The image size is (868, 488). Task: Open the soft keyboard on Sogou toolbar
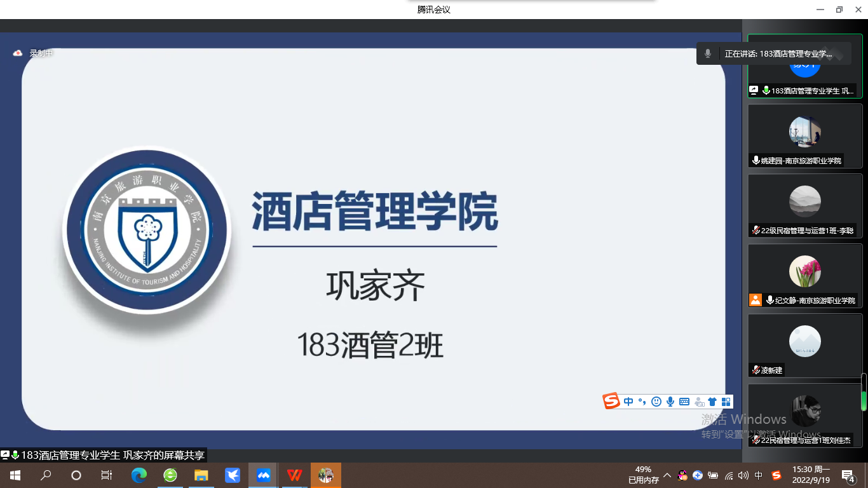pyautogui.click(x=684, y=402)
